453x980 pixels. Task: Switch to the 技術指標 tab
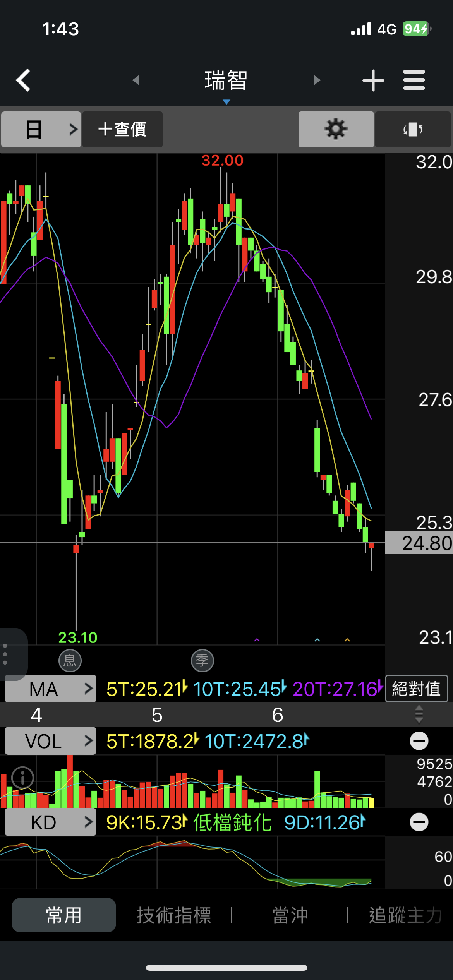click(x=174, y=915)
